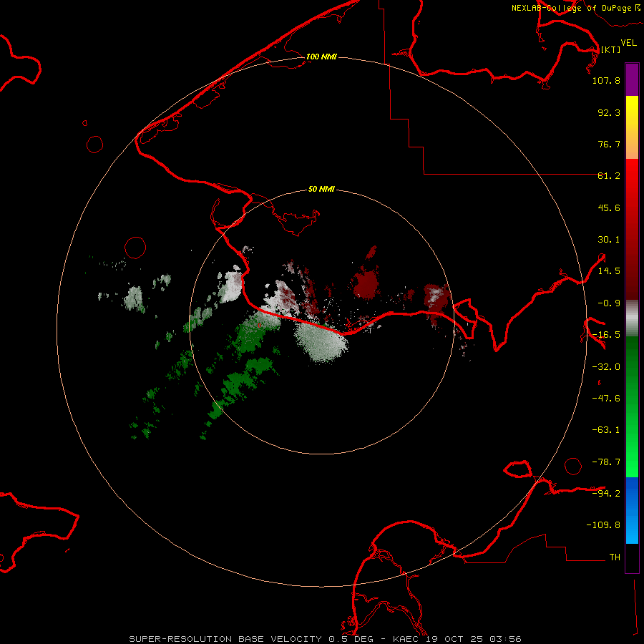Image resolution: width=644 pixels, height=644 pixels.
Task: Select the 45.6 legend value
Action: pyautogui.click(x=609, y=208)
